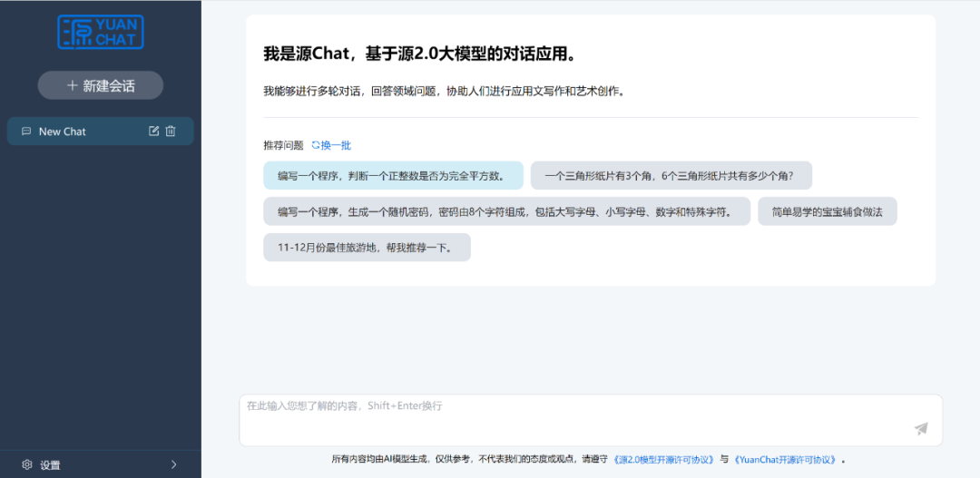Choose the 11-12月份最佳旅游地 suggestion

tap(367, 248)
